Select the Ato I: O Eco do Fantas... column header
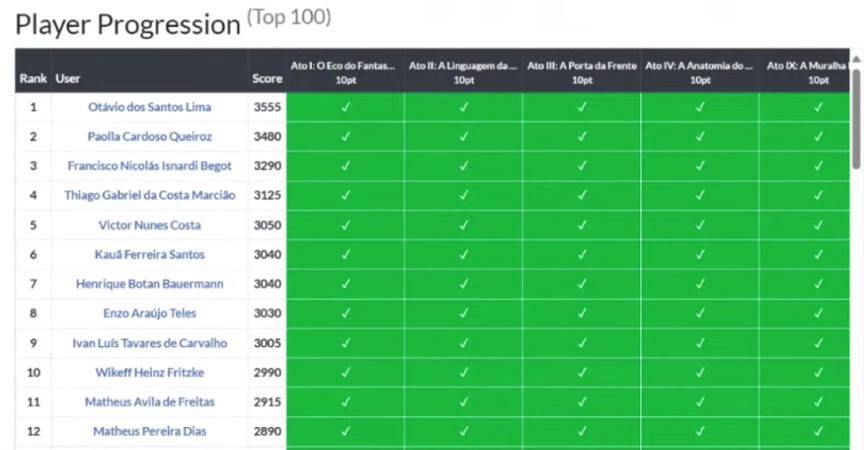This screenshot has width=864, height=450. (x=345, y=71)
